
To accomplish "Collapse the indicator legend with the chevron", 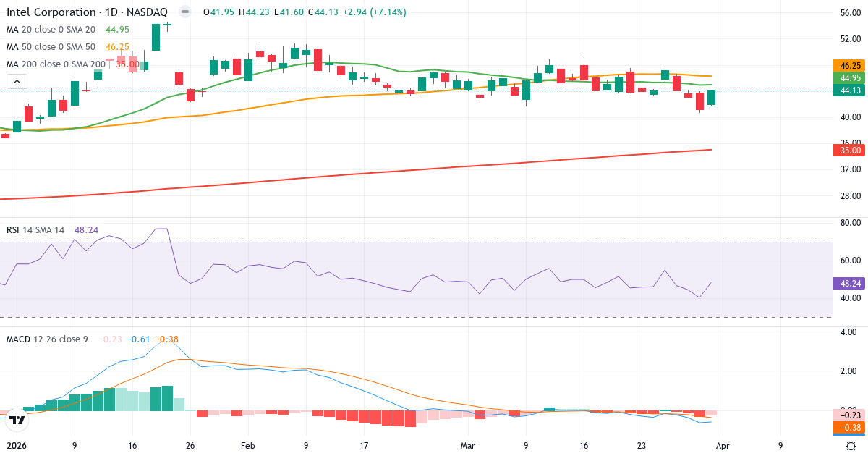I will (x=16, y=81).
